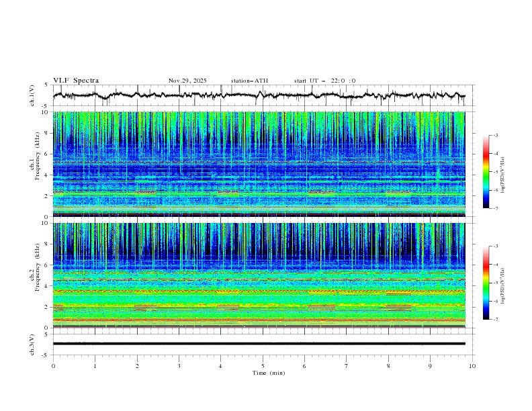
Task: Select the ch.3 flat voltage trace
Action: [x=259, y=344]
